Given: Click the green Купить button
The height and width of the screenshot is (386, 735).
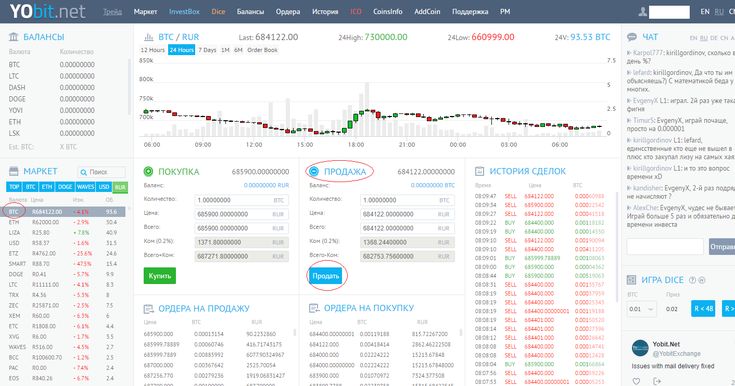Looking at the screenshot, I should [160, 276].
